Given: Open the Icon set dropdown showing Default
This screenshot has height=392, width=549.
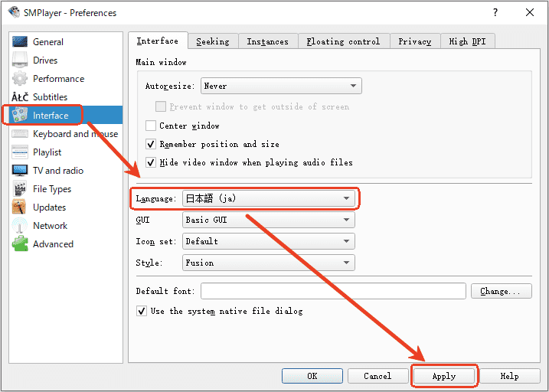Looking at the screenshot, I should [269, 241].
